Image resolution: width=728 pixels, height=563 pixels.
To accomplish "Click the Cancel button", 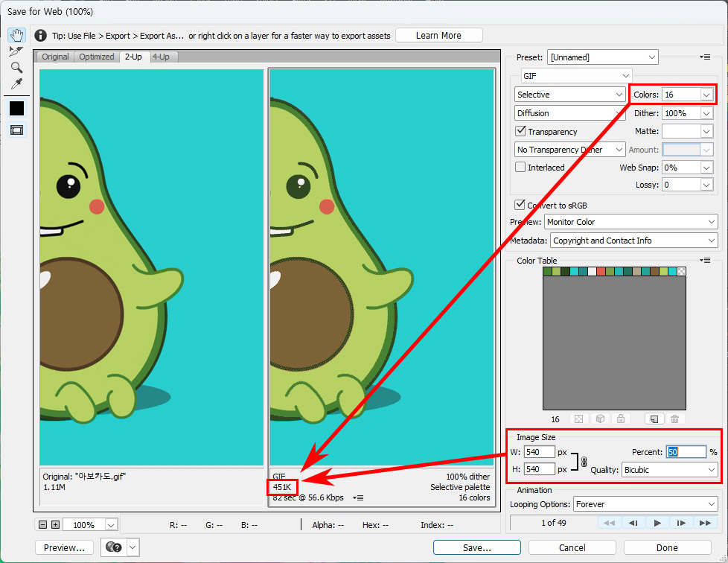I will (572, 547).
